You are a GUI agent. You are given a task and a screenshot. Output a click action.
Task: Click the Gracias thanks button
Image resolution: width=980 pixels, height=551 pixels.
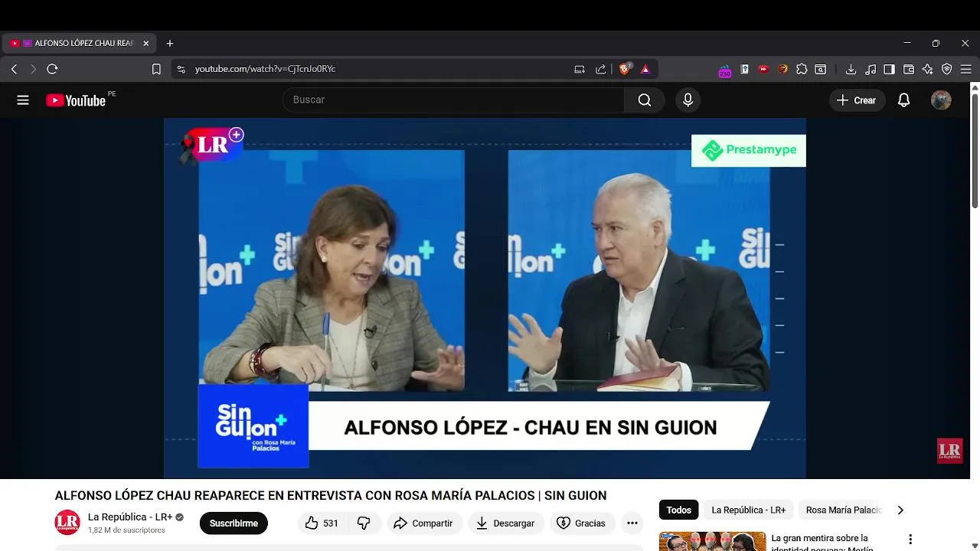click(x=581, y=523)
